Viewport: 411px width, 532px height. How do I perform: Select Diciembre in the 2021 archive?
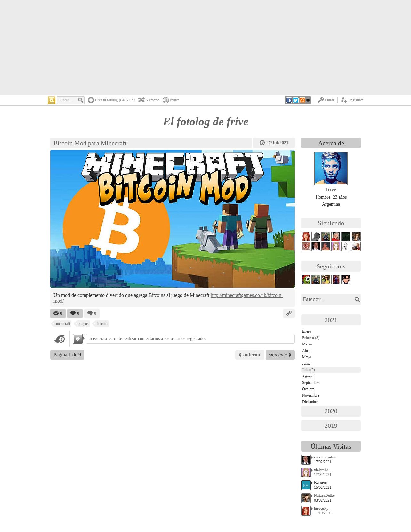310,402
